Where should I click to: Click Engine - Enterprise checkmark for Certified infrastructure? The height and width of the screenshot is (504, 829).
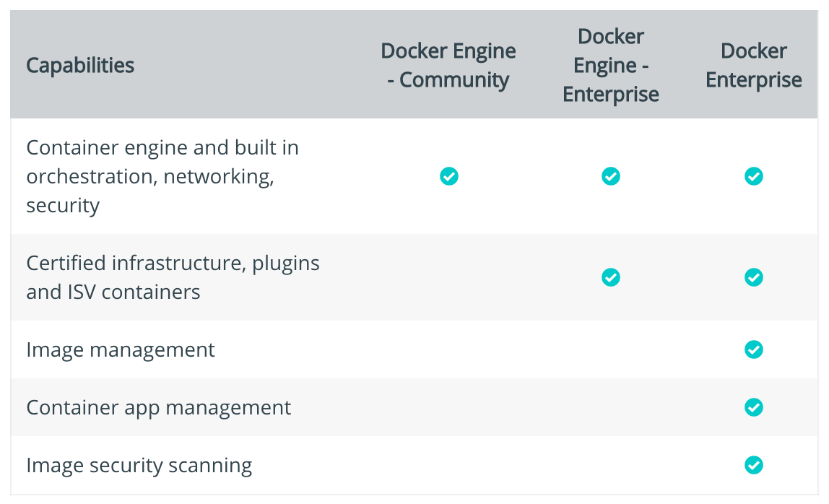611,277
